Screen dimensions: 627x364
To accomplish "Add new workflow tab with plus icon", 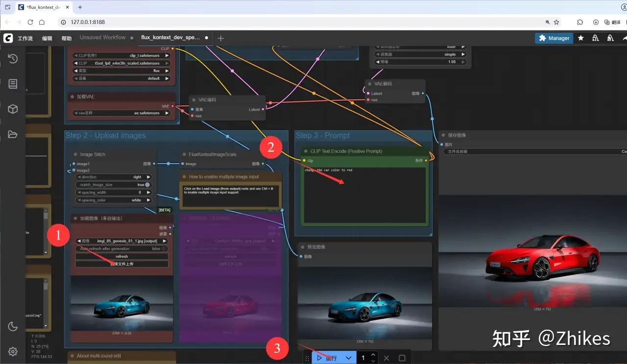I will coord(220,38).
